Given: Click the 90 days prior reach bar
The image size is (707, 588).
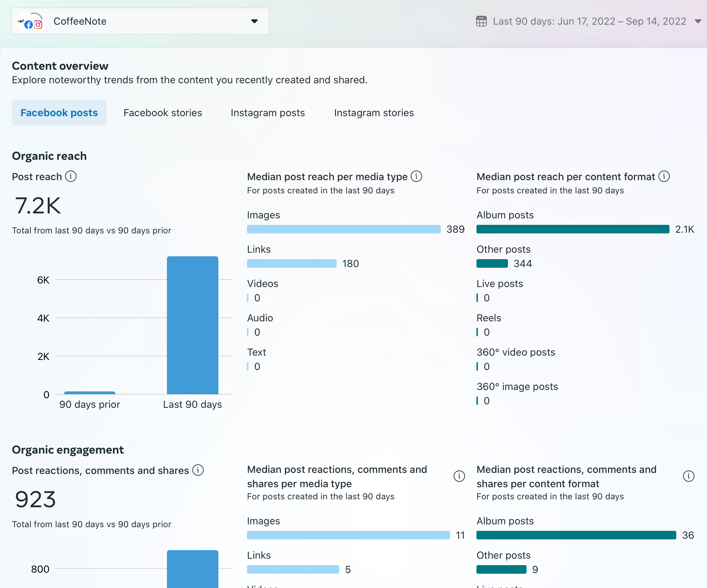Looking at the screenshot, I should click(90, 393).
